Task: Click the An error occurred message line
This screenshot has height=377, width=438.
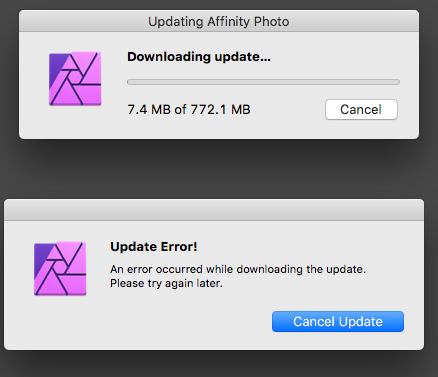Action: (x=238, y=269)
